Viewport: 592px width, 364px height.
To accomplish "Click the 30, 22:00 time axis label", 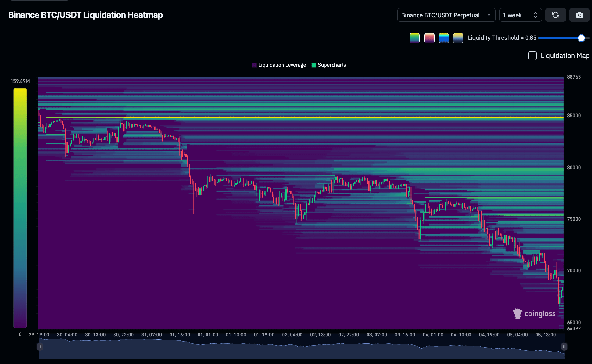I will 123,335.
